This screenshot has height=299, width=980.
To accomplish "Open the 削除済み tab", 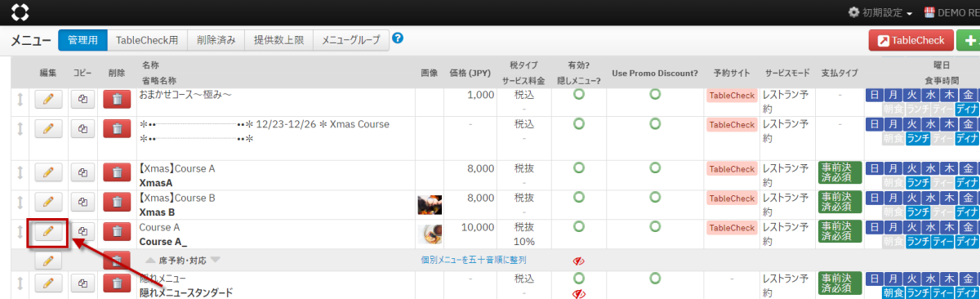I will (x=216, y=40).
